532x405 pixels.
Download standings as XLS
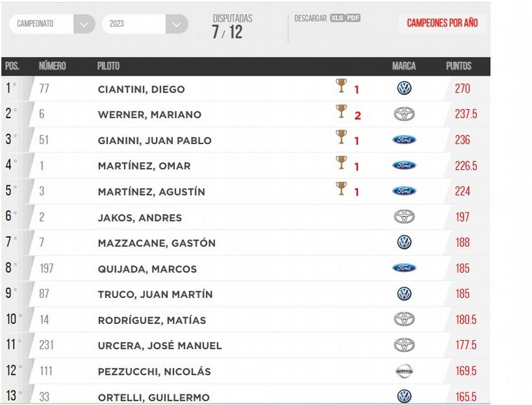click(x=337, y=18)
